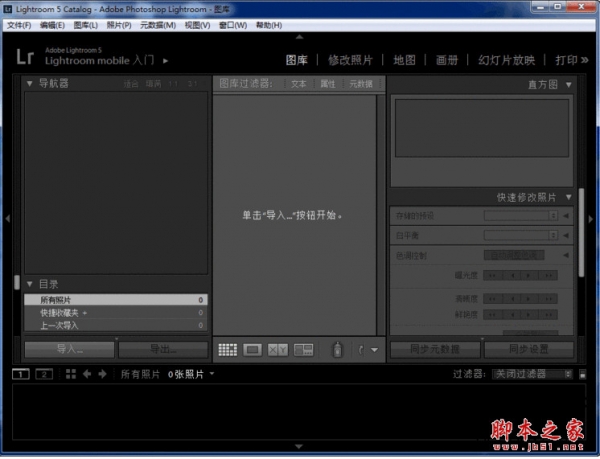
Task: Click the rotate photo icon in toolbar
Action: pyautogui.click(x=360, y=350)
